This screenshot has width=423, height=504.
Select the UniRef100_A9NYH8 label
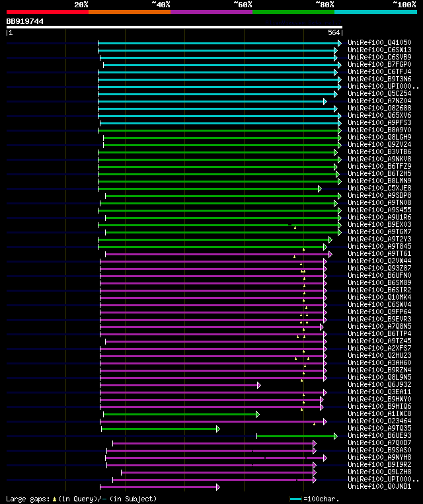pyautogui.click(x=379, y=458)
